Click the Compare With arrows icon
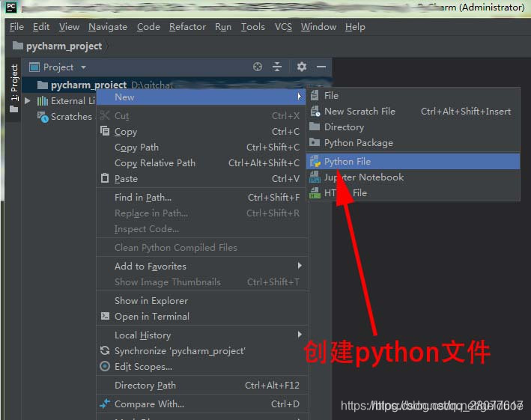The height and width of the screenshot is (420, 531). 105,404
